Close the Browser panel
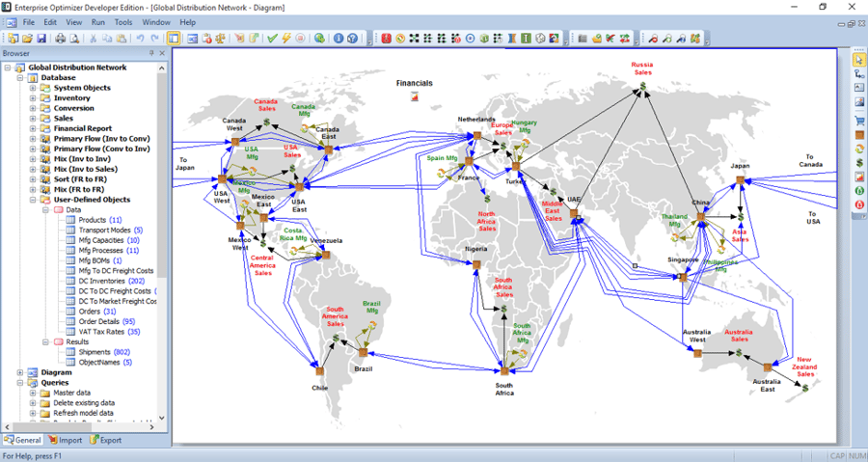The width and height of the screenshot is (868, 462). (x=162, y=54)
